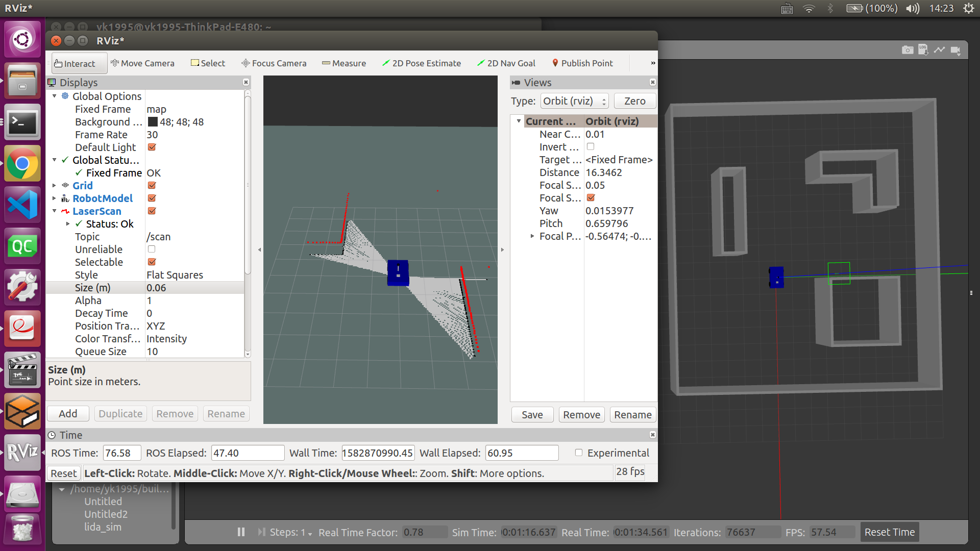Image resolution: width=980 pixels, height=551 pixels.
Task: Enable the Experimental checkbox
Action: tap(579, 453)
